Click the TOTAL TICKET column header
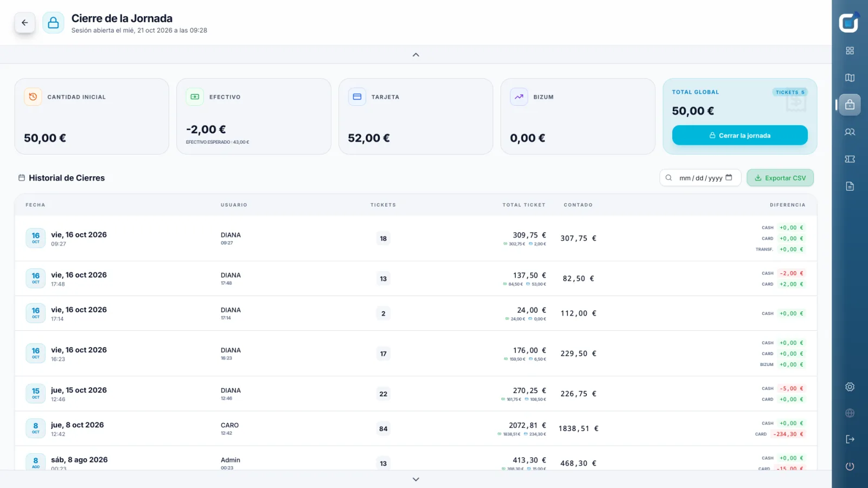 pyautogui.click(x=524, y=205)
